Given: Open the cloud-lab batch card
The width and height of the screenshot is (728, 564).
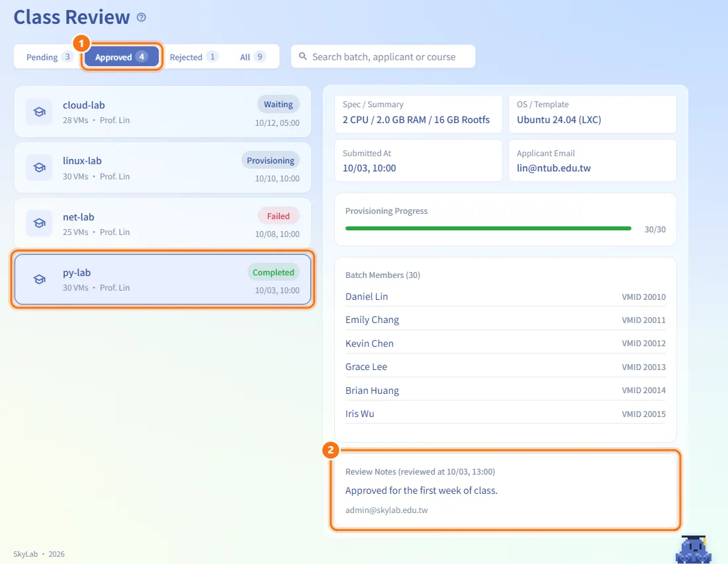Looking at the screenshot, I should point(163,111).
